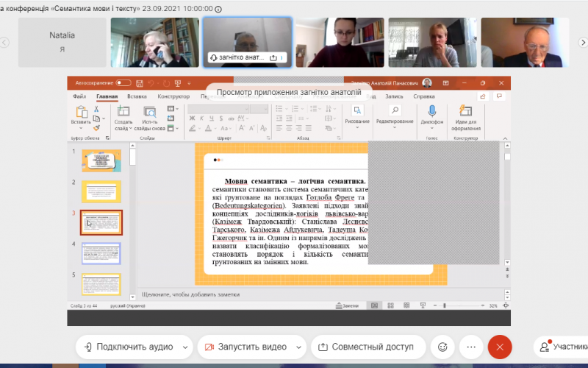Open the Справка ribbon tab

[424, 96]
